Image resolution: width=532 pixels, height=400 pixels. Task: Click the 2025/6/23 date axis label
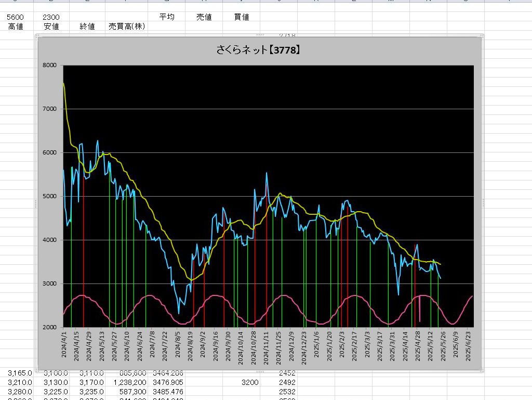click(x=468, y=346)
